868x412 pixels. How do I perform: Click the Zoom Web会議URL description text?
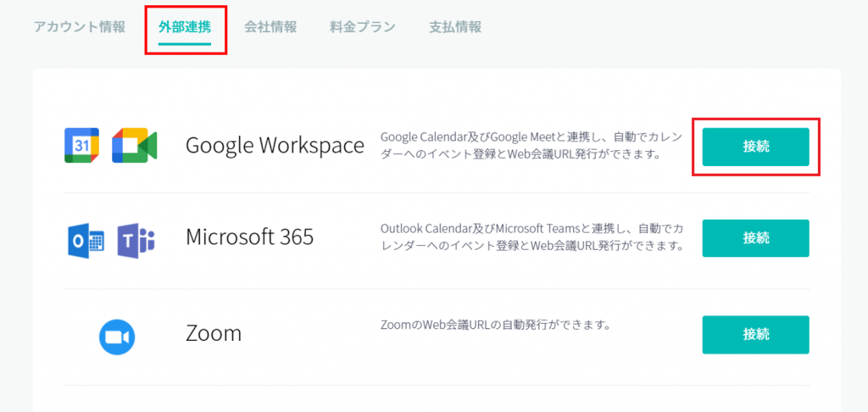(496, 325)
